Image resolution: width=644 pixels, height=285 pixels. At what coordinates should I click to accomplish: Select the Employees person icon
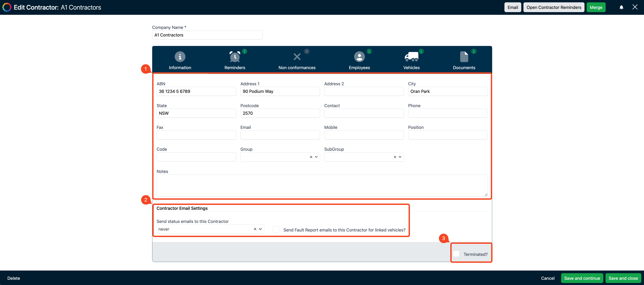pyautogui.click(x=359, y=57)
